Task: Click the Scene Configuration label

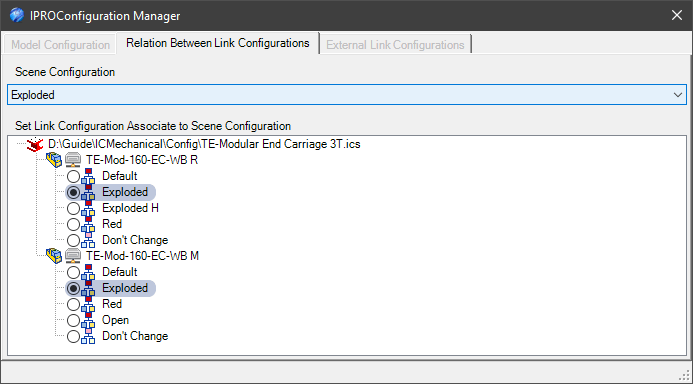Action: [x=65, y=72]
